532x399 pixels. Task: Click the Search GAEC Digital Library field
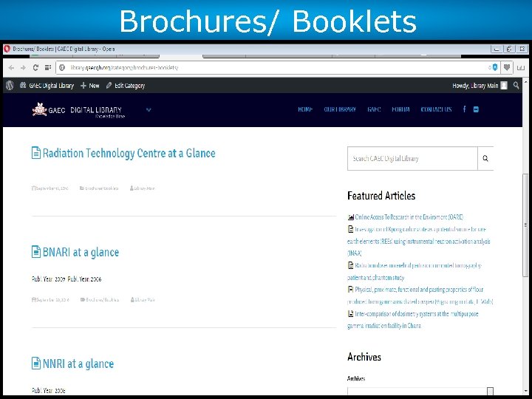point(412,158)
